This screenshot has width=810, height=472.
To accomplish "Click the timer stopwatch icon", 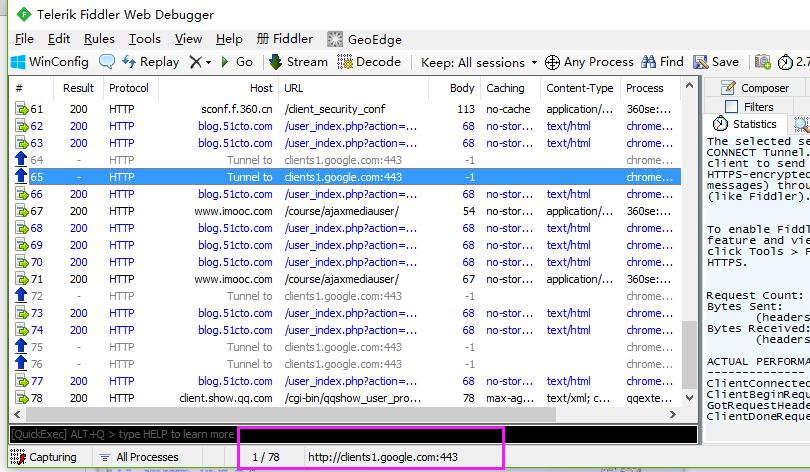I will tap(785, 62).
